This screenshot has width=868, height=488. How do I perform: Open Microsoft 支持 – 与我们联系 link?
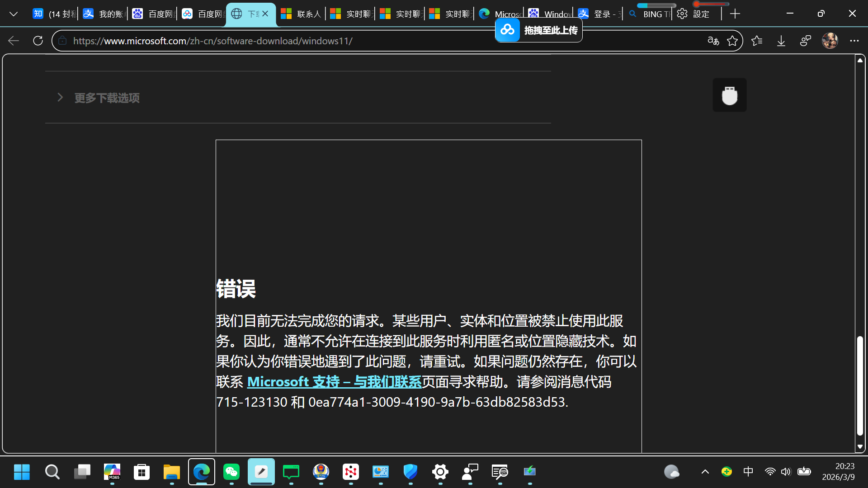[x=334, y=382]
